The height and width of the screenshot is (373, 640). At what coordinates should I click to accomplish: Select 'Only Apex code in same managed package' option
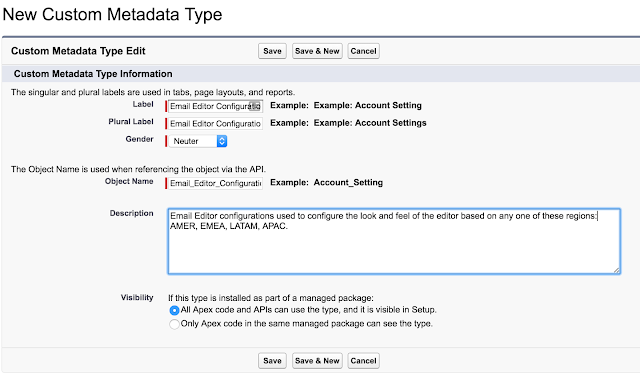(x=174, y=324)
